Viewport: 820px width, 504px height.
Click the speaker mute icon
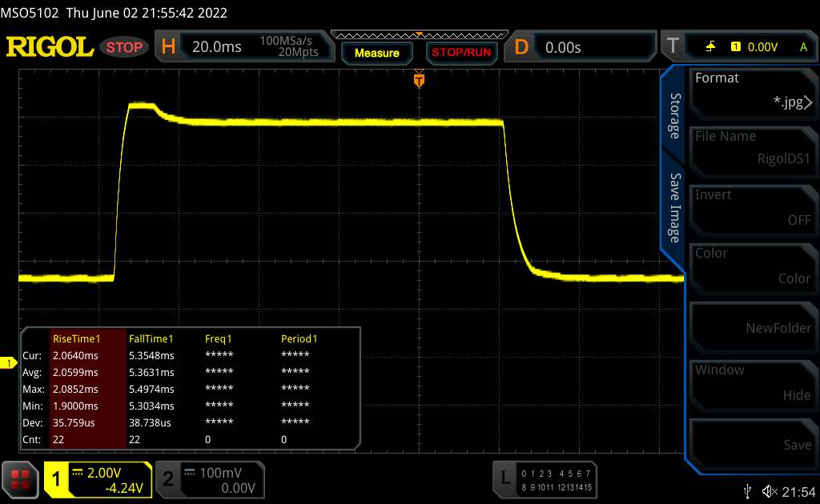(x=770, y=490)
